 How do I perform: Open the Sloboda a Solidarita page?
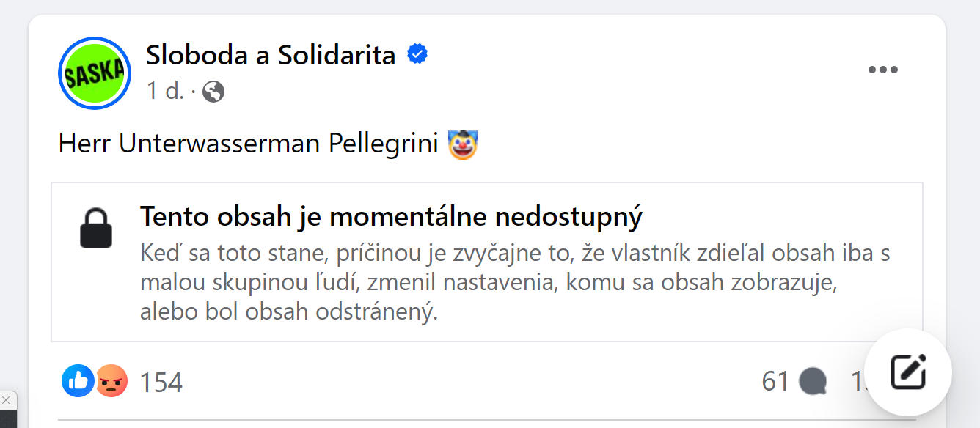coord(271,54)
